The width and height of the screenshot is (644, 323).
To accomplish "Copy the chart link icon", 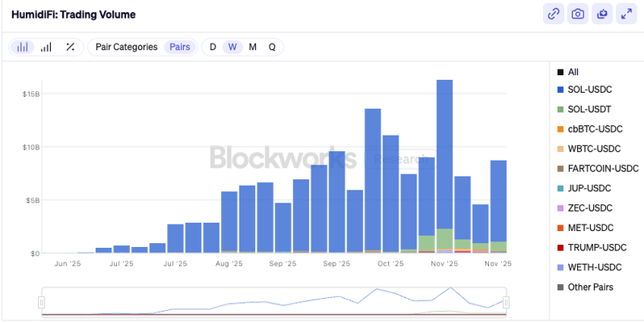I will point(554,14).
